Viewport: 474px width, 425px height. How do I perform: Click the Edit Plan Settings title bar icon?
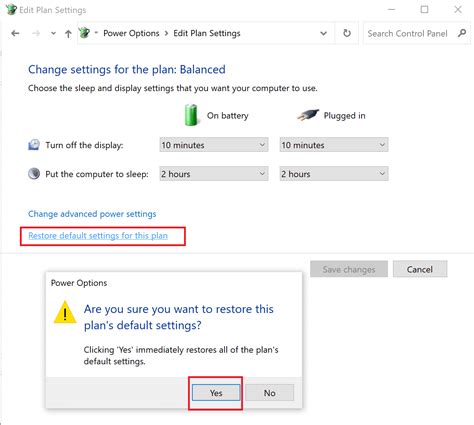pyautogui.click(x=11, y=9)
